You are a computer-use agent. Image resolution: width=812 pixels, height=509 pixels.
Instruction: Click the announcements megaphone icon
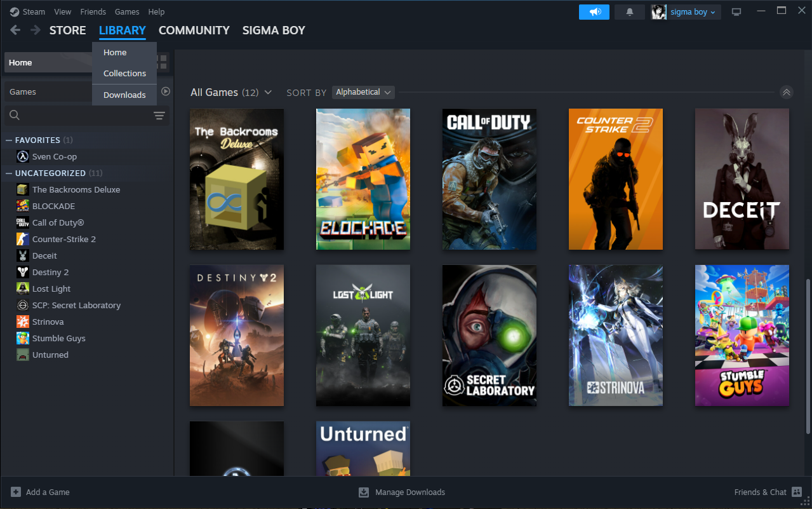tap(594, 12)
